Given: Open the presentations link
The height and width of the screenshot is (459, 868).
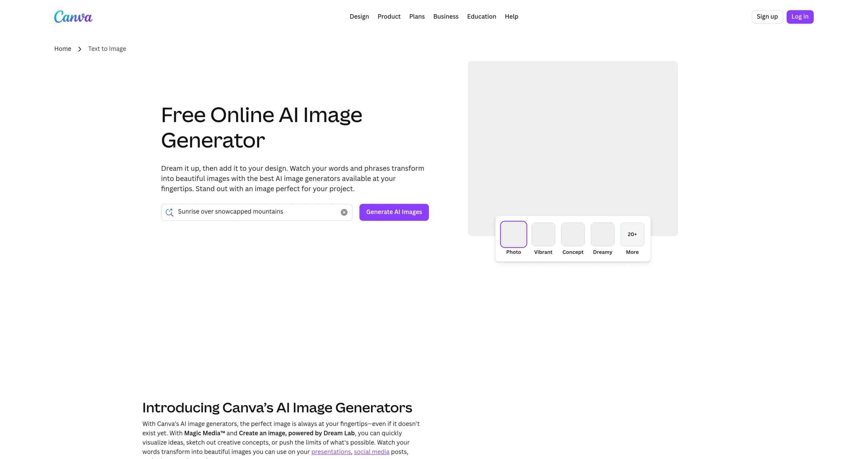Looking at the screenshot, I should tap(331, 452).
